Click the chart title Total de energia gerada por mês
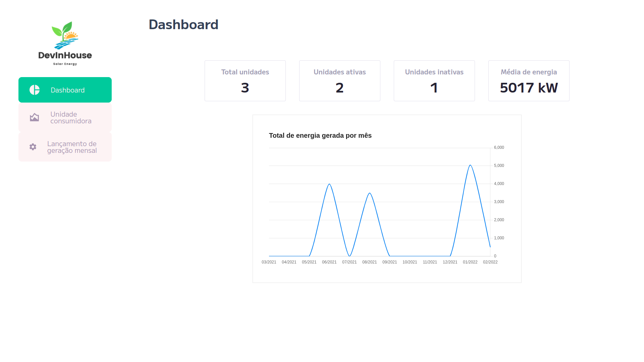The image size is (644, 362). point(320,135)
